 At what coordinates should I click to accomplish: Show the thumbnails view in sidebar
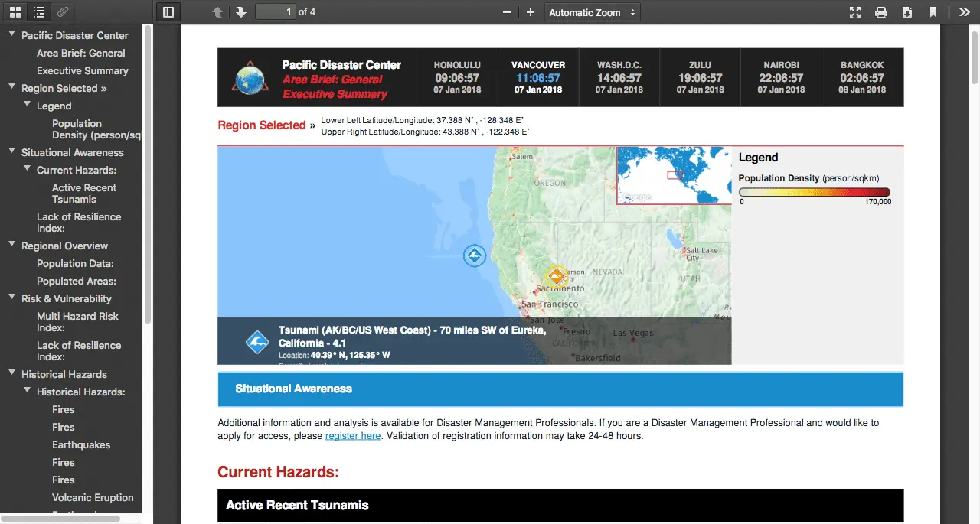pos(15,12)
